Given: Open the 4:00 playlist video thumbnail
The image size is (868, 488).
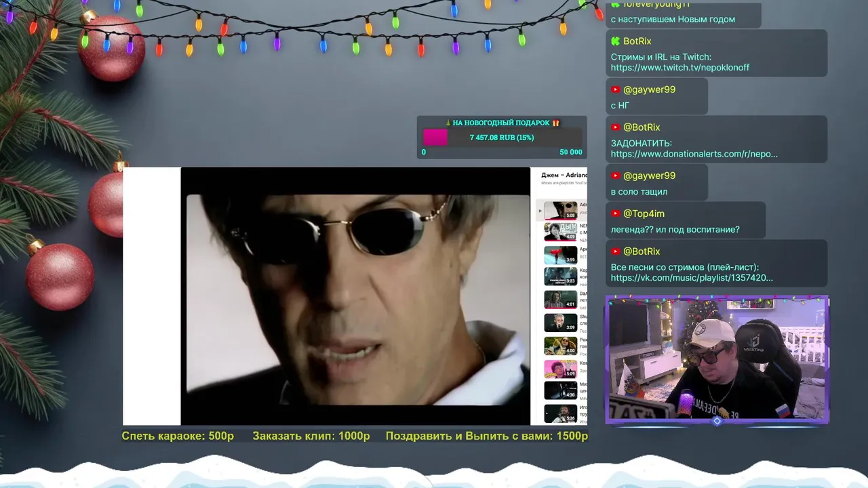Looking at the screenshot, I should click(x=560, y=346).
